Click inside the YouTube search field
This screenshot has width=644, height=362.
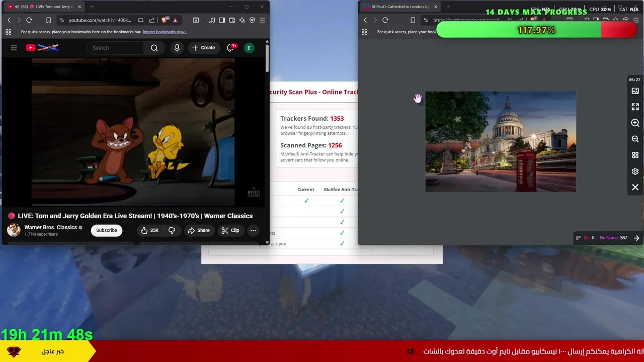pyautogui.click(x=116, y=48)
